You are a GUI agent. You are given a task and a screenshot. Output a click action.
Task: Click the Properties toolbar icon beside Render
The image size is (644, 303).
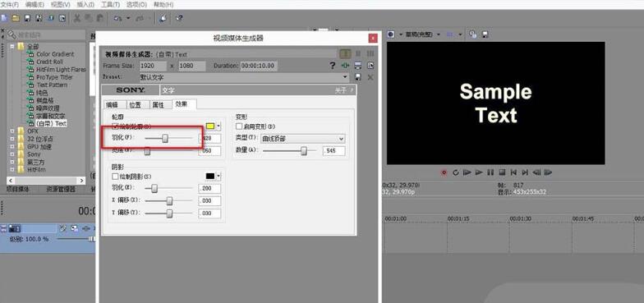(x=62, y=18)
